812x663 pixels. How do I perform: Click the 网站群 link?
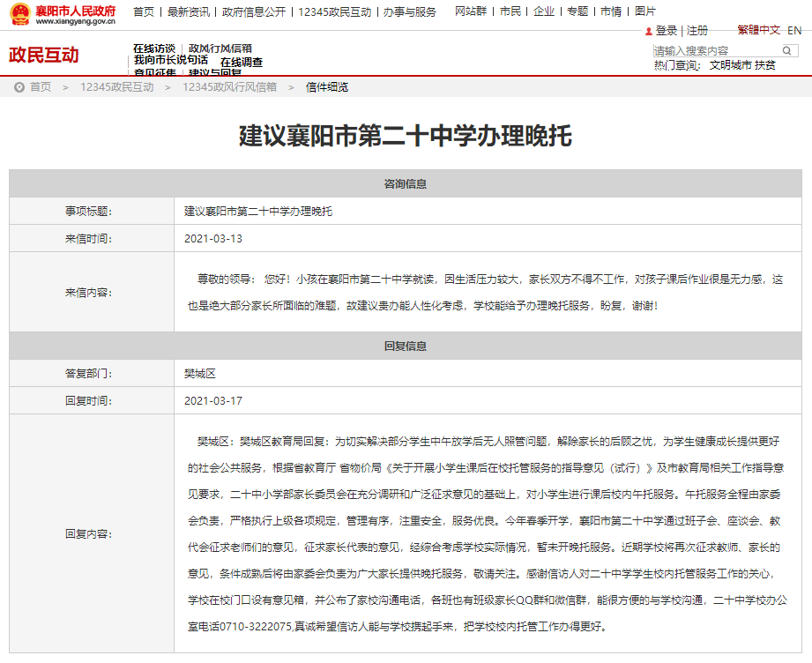[x=470, y=11]
